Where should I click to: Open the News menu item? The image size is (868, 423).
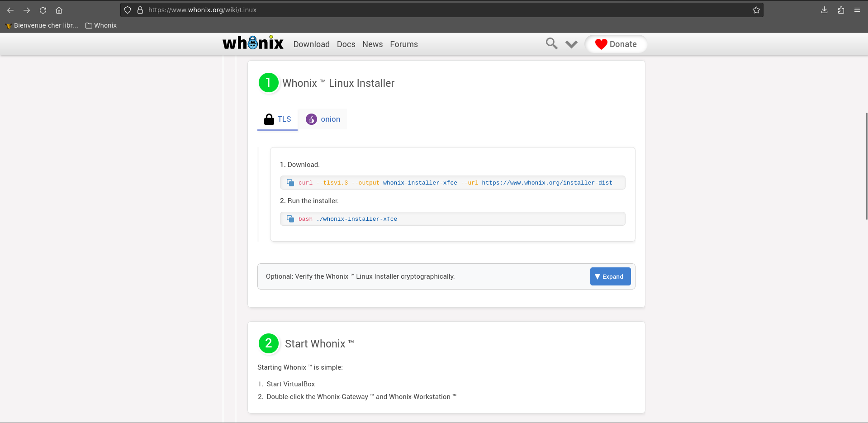(372, 44)
